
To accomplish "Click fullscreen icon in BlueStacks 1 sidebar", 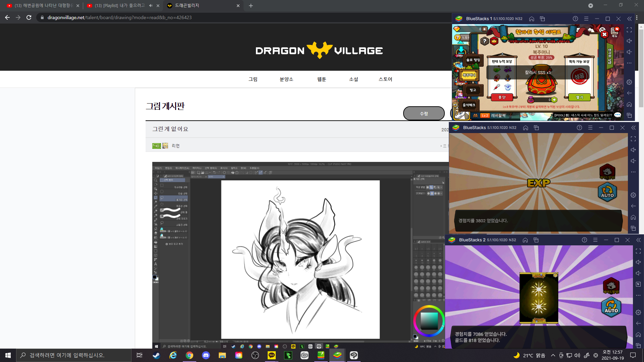I will [x=629, y=30].
